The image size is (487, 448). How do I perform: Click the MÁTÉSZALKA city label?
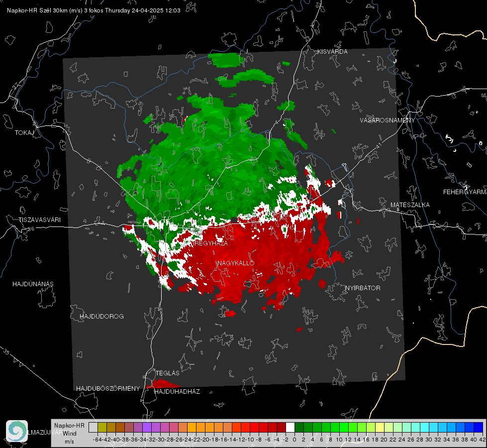click(x=410, y=205)
